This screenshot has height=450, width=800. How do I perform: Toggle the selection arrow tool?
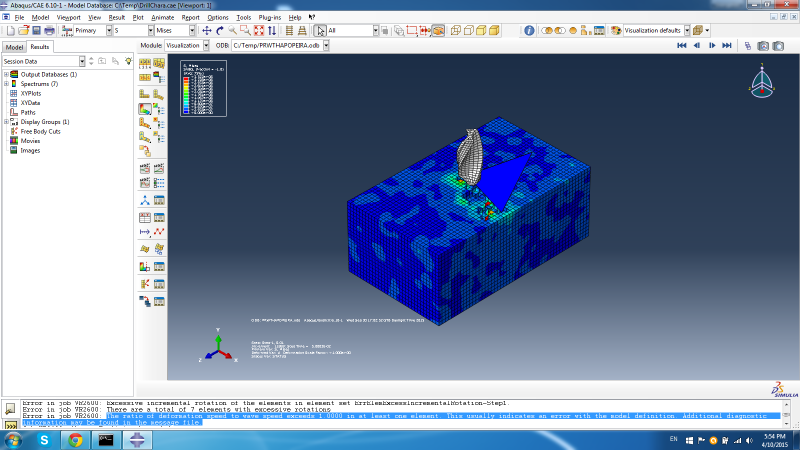coord(320,31)
